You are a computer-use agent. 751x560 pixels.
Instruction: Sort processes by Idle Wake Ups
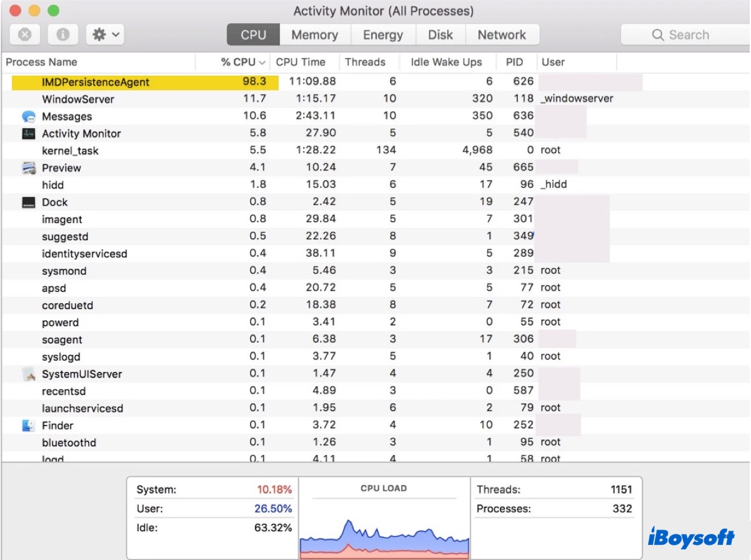point(446,62)
